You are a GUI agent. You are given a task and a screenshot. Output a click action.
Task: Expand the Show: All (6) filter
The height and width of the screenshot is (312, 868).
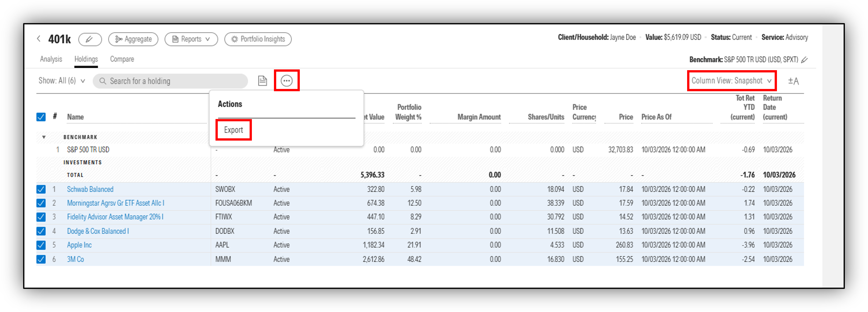click(x=62, y=81)
